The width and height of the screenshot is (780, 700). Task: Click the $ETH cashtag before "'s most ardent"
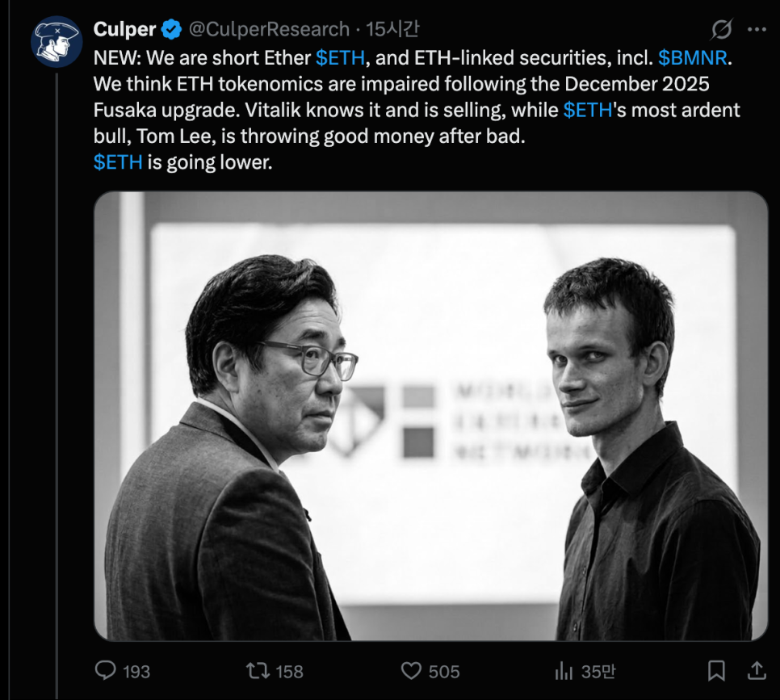click(588, 110)
